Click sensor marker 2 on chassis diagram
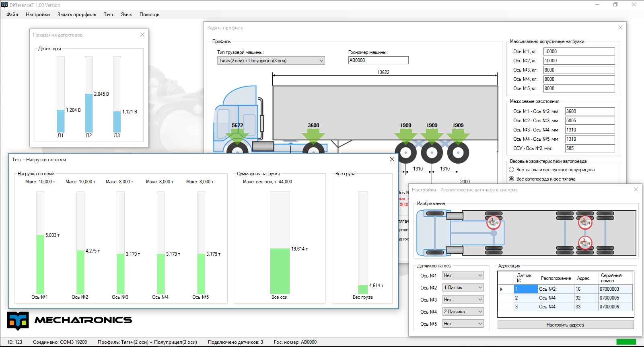The image size is (644, 347). coord(585,222)
